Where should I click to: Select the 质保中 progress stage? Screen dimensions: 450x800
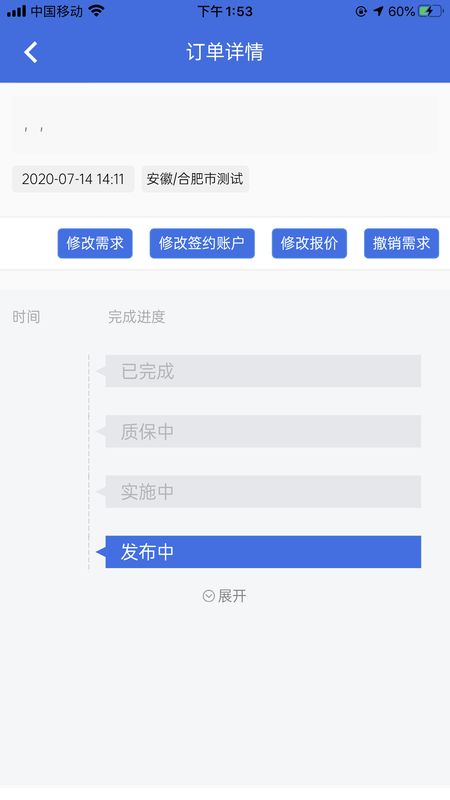pyautogui.click(x=263, y=432)
